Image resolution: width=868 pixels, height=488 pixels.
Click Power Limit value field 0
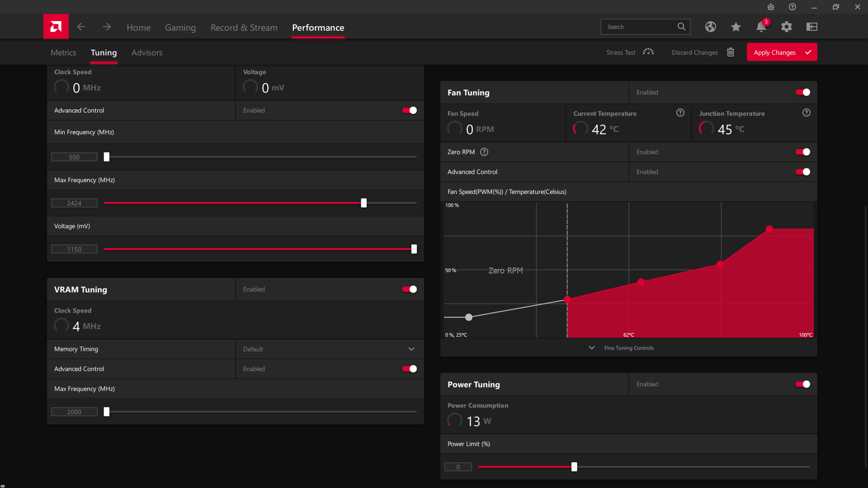pyautogui.click(x=458, y=467)
